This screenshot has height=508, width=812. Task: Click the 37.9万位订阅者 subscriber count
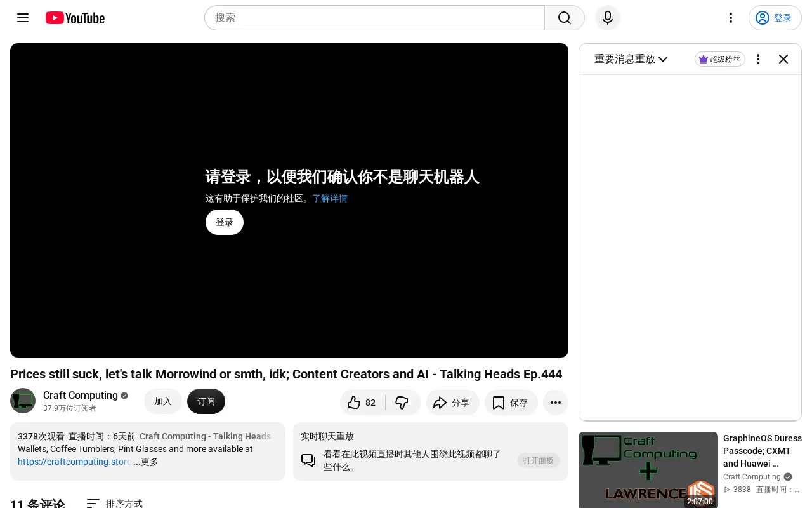pos(70,409)
